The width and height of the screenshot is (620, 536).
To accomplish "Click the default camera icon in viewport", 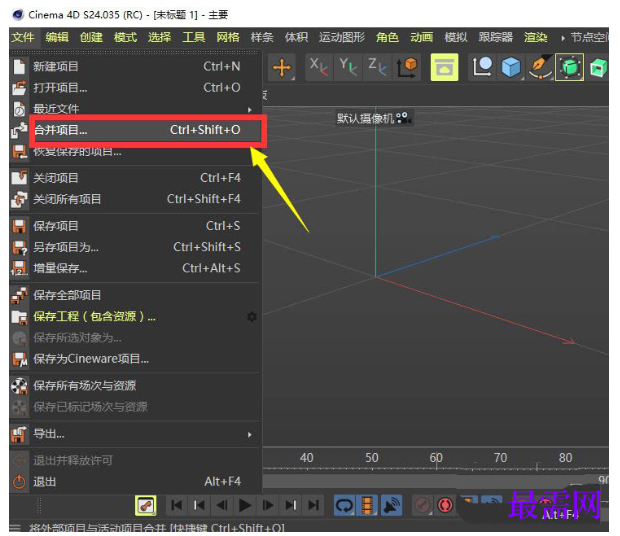I will [403, 118].
